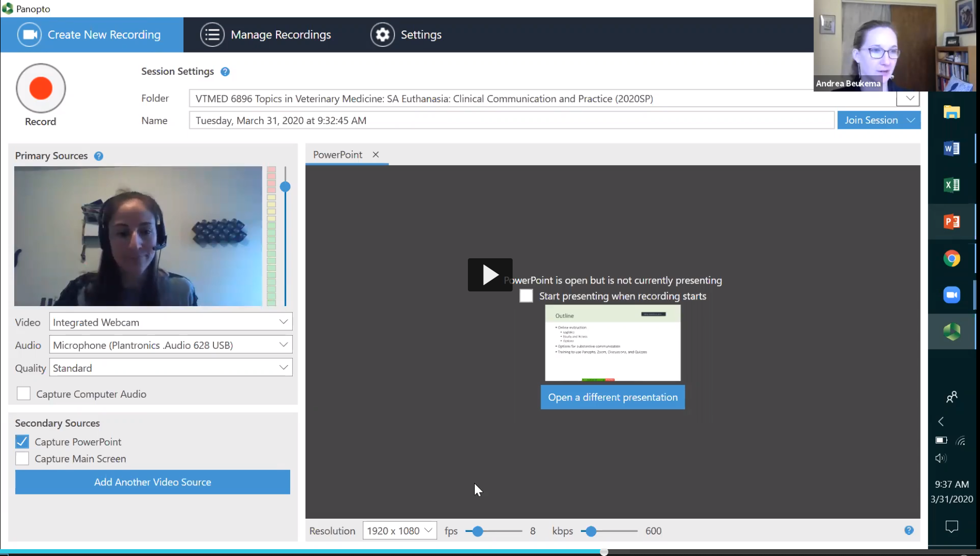The image size is (980, 556).
Task: Open File Explorer from taskbar
Action: point(952,112)
